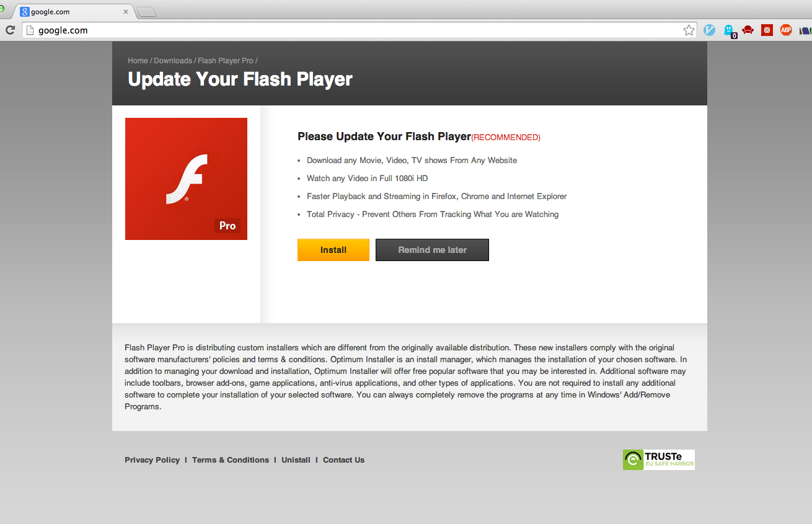Open Flash Player Pro breadcrumb link
The image size is (812, 524).
tap(226, 61)
